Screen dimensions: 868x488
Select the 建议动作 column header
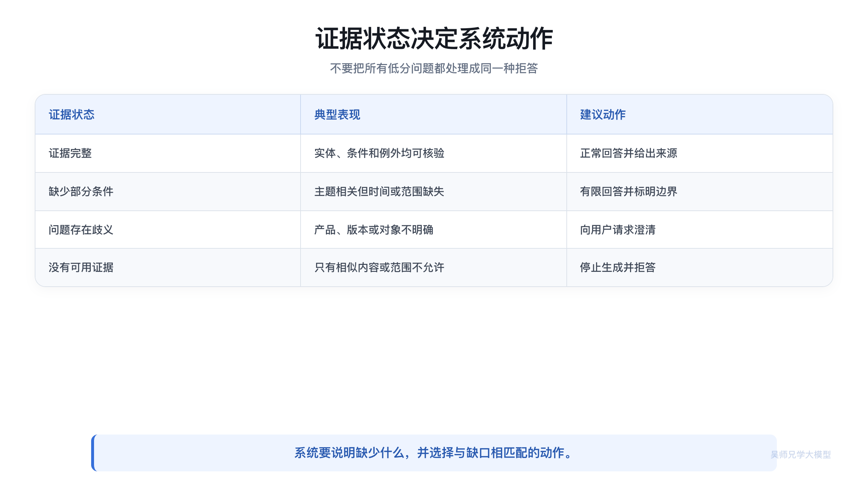699,115
